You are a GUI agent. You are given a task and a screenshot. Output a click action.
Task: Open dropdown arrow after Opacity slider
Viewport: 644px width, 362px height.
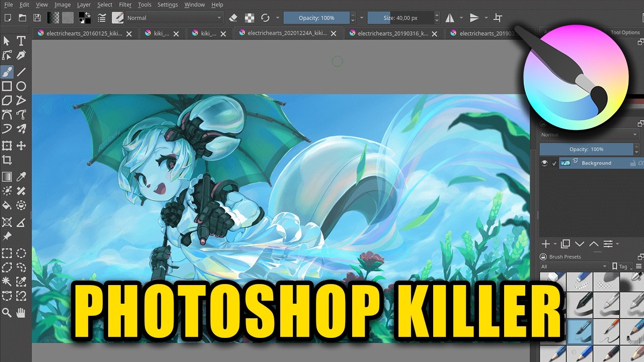tap(362, 18)
